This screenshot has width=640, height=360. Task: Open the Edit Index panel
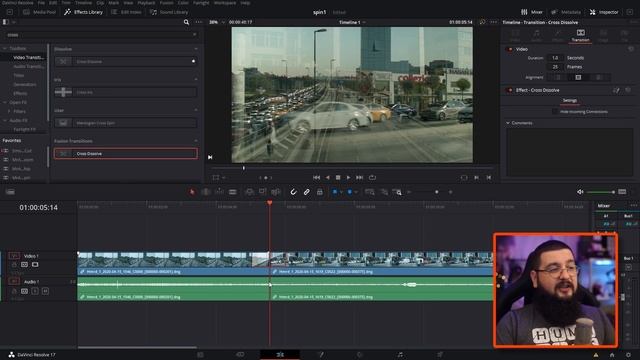click(127, 12)
